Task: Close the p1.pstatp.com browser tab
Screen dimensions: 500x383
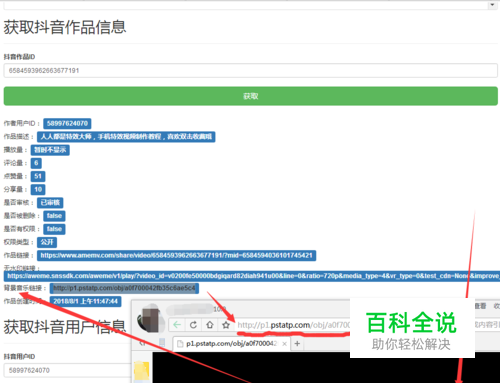Action: [x=284, y=344]
